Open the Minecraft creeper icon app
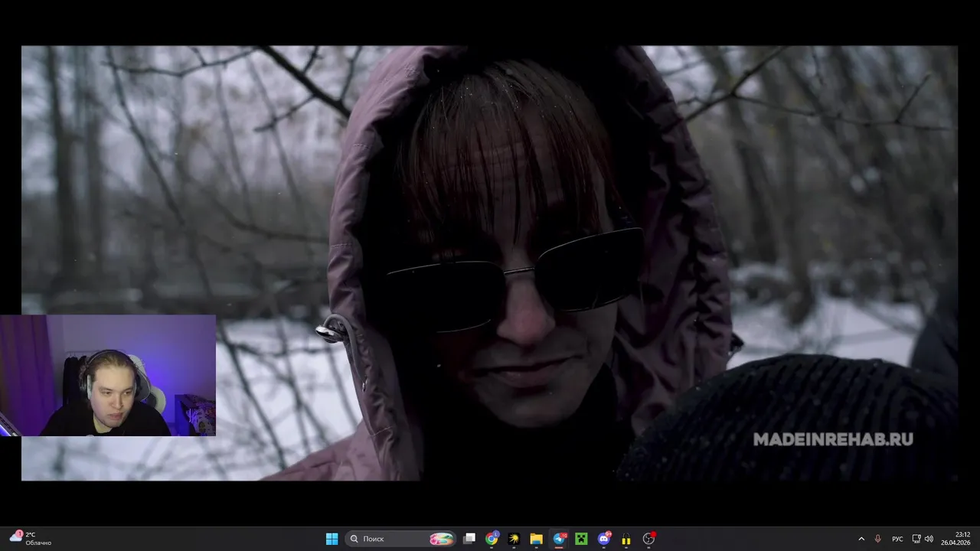This screenshot has height=551, width=980. pos(581,539)
